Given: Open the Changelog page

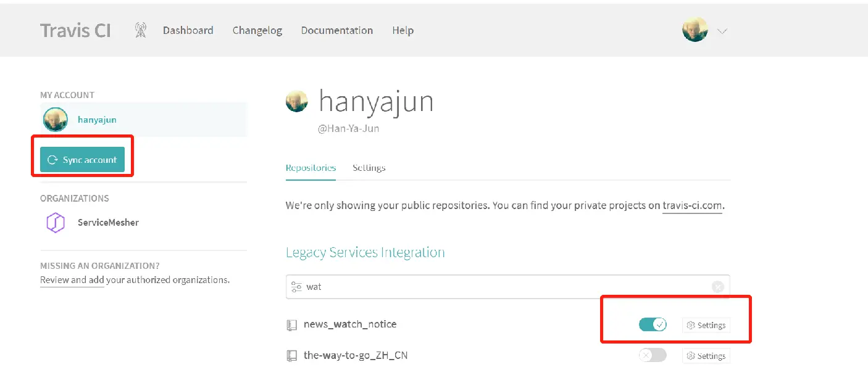Looking at the screenshot, I should point(257,30).
